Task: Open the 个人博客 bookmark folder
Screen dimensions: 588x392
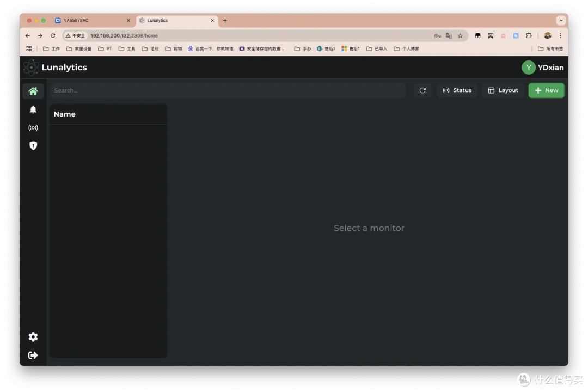Action: click(406, 49)
